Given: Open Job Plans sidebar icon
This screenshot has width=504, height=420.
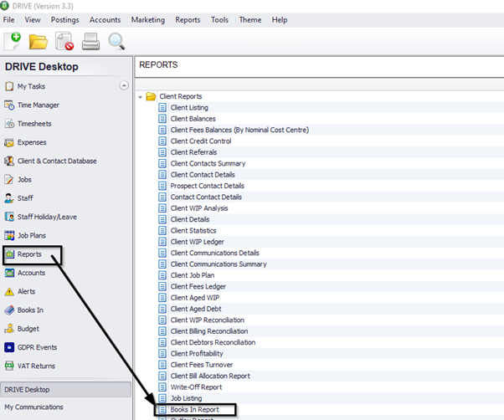Looking at the screenshot, I should [x=9, y=235].
